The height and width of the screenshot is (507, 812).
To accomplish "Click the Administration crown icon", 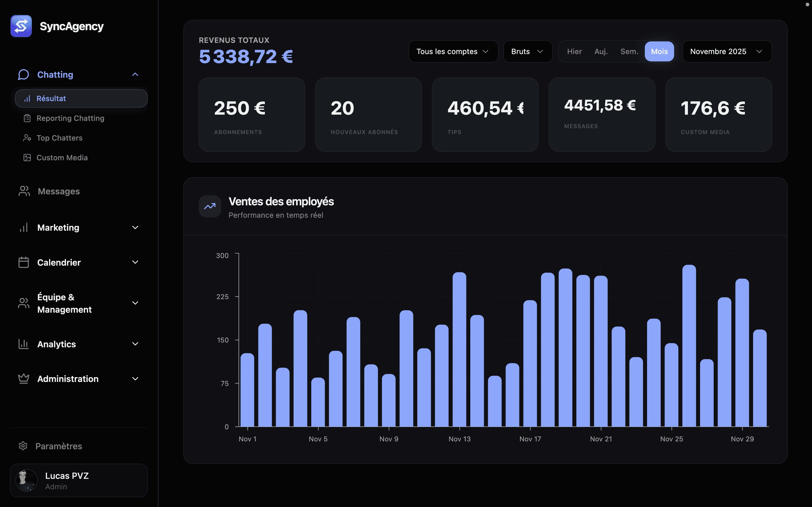I will click(23, 379).
